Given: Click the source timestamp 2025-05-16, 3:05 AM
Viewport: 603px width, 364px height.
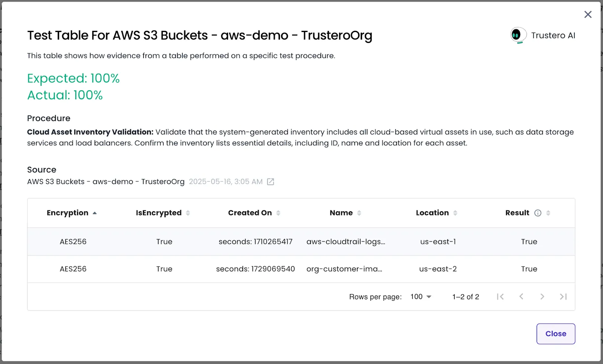Looking at the screenshot, I should tap(226, 182).
